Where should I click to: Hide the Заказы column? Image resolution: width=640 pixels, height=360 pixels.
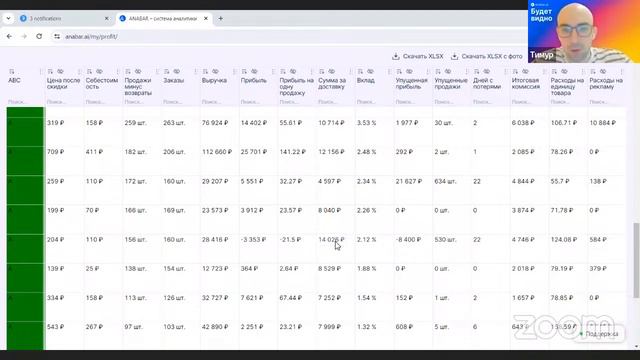pos(177,72)
